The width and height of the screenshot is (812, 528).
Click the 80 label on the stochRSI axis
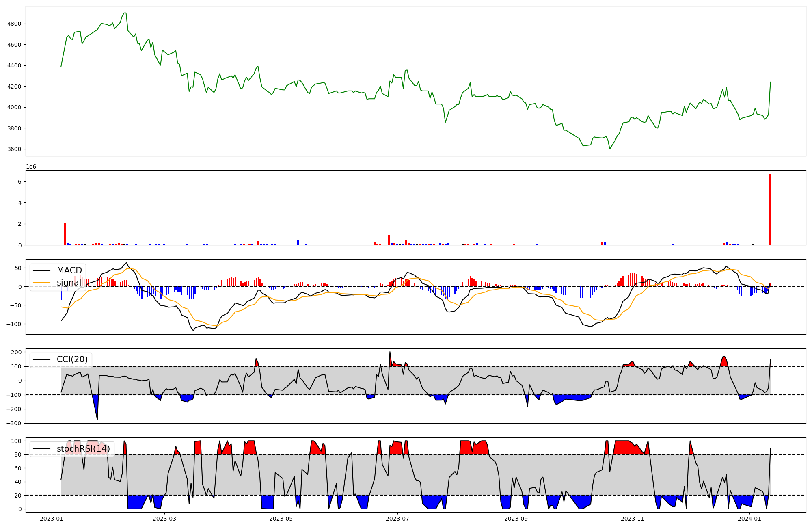[x=18, y=454]
